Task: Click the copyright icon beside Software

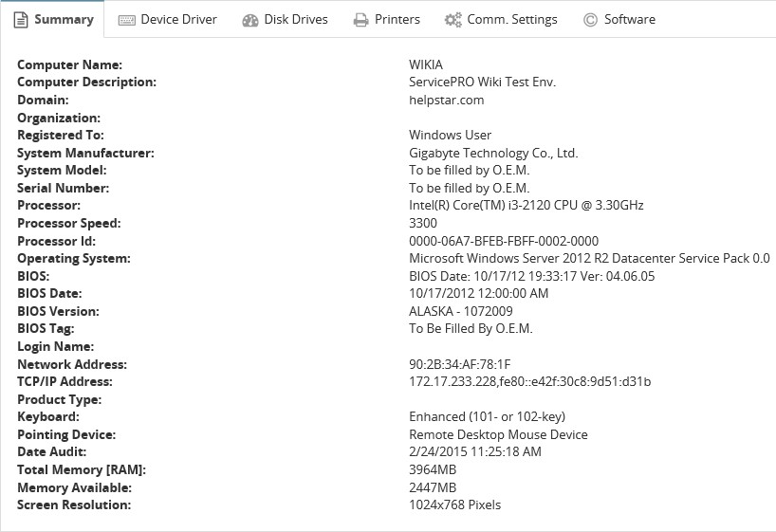Action: point(590,20)
